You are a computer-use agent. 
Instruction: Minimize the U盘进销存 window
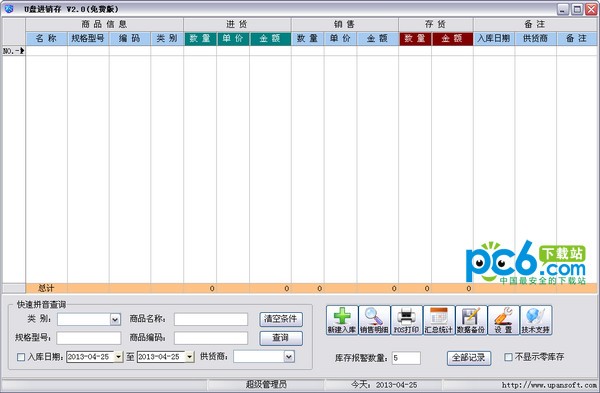pyautogui.click(x=563, y=9)
